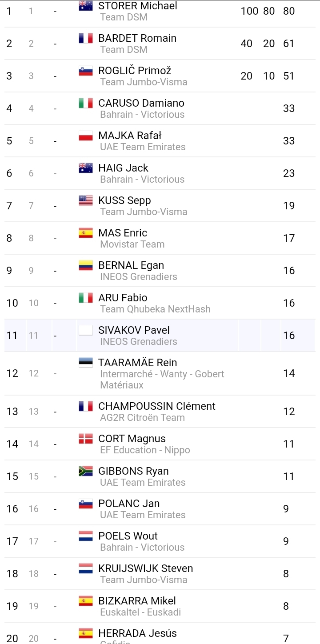Click the blank flag placeholder beside SIVAKOV
This screenshot has width=320, height=644.
click(x=86, y=330)
